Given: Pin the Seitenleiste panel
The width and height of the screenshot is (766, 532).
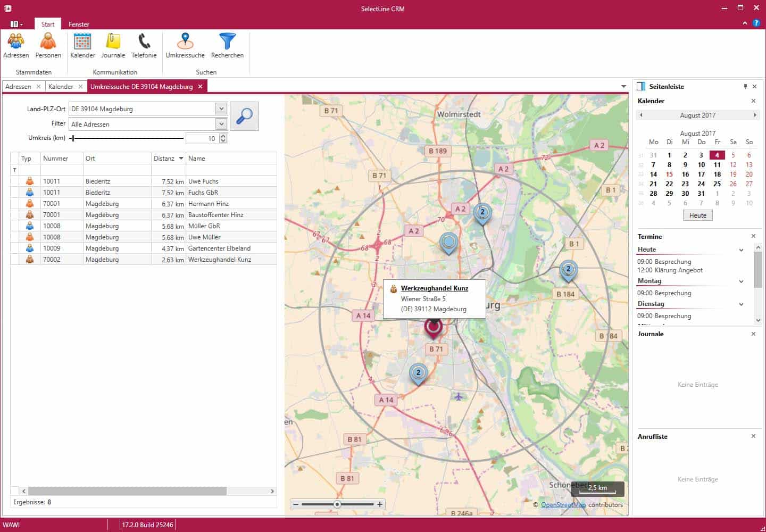Looking at the screenshot, I should 745,86.
